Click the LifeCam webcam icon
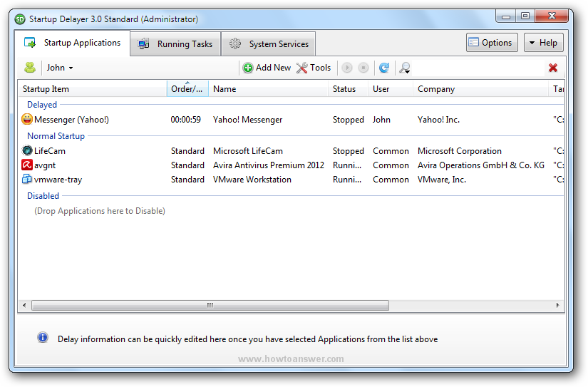 click(x=27, y=150)
